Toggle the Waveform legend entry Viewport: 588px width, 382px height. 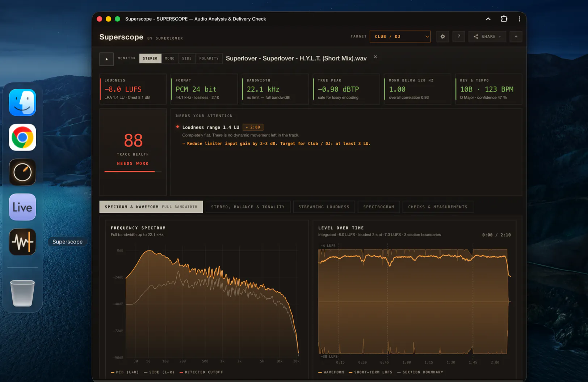coord(331,372)
